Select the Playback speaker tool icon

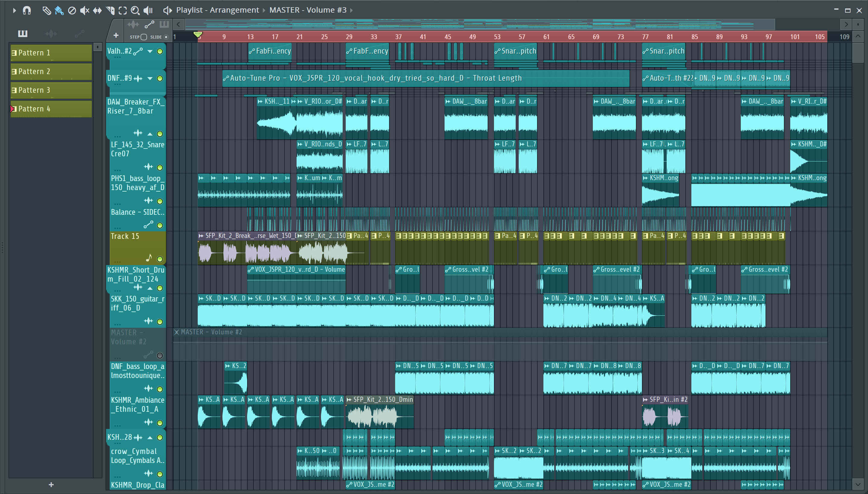(x=148, y=11)
